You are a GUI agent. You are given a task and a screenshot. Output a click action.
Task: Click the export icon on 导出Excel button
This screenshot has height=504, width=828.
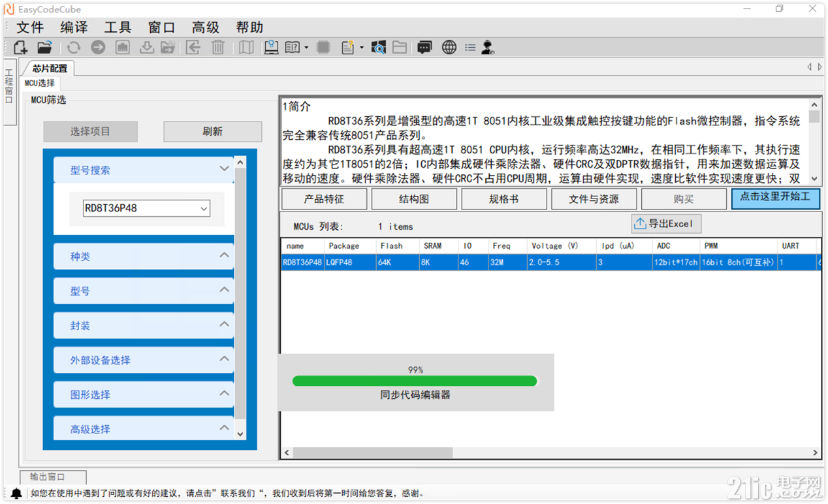click(640, 224)
